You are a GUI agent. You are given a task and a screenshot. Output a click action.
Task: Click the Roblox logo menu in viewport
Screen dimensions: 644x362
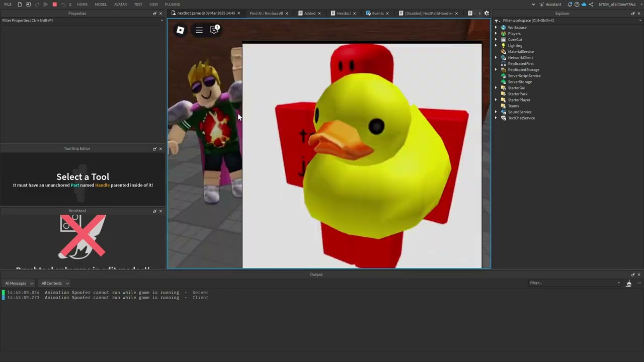point(180,30)
